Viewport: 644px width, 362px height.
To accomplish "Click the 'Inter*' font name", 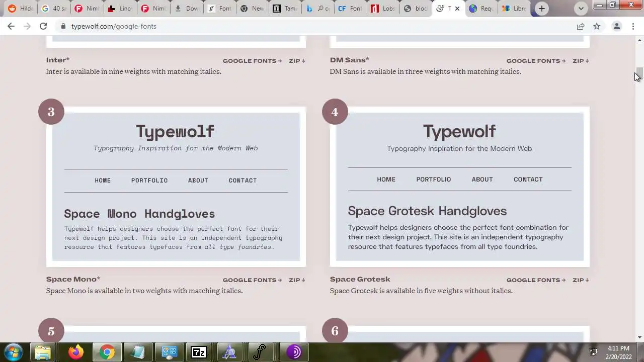I will [58, 60].
